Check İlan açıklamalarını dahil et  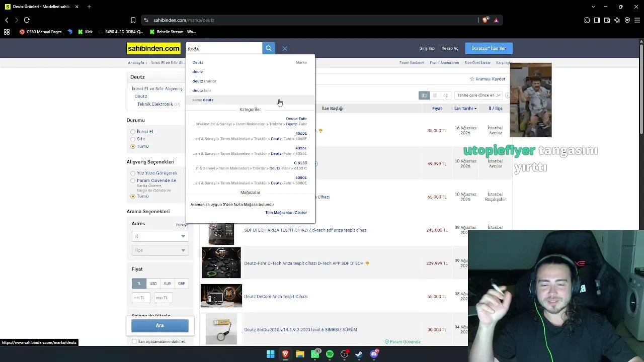click(x=134, y=342)
